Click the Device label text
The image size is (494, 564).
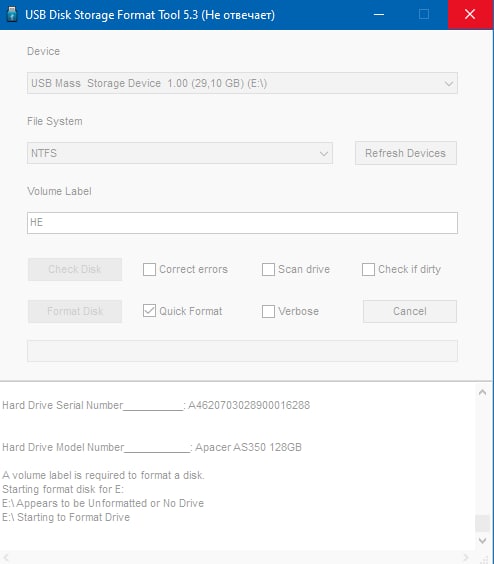pos(44,51)
